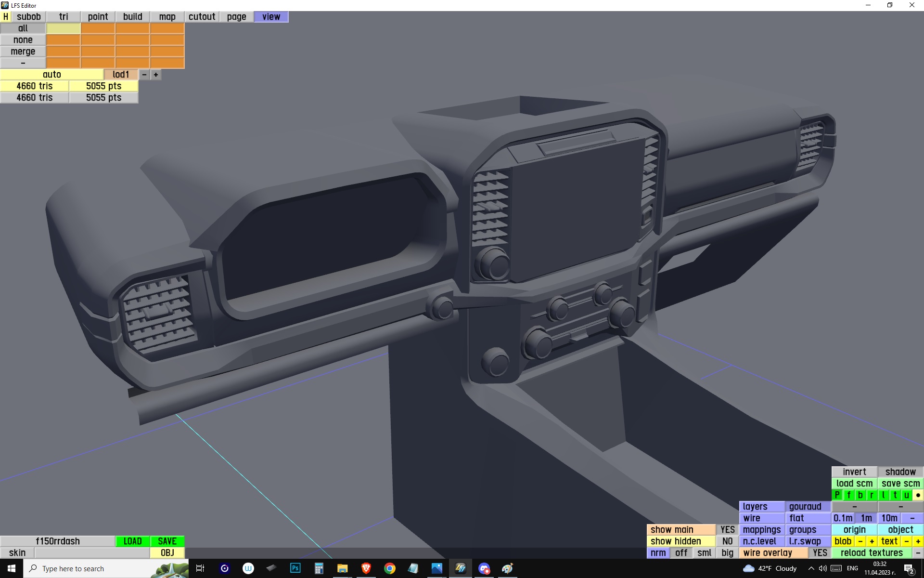The height and width of the screenshot is (578, 924).
Task: Switch to the 't' top view button
Action: pos(895,495)
